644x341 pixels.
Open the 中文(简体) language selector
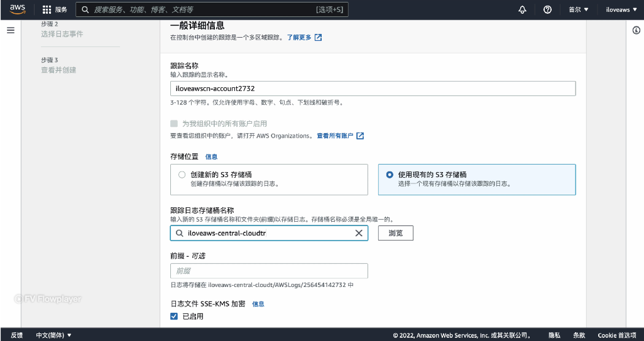pos(54,335)
